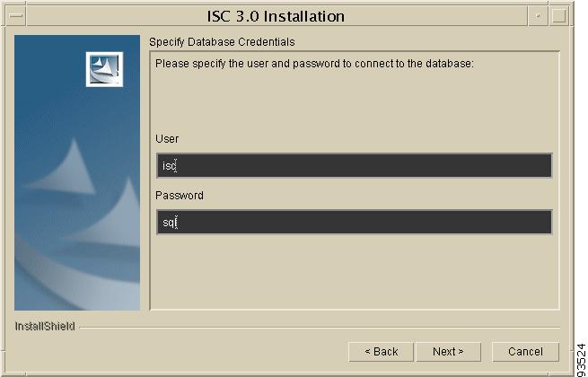This screenshot has width=588, height=377.
Task: Click the separator line beside InstallShield label
Action: tap(320, 328)
